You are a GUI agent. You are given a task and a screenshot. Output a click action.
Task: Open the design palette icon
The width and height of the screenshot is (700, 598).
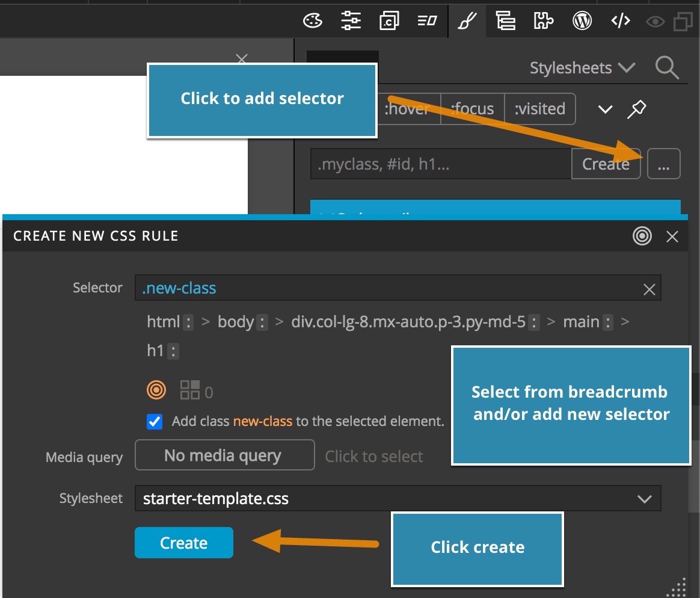(313, 20)
